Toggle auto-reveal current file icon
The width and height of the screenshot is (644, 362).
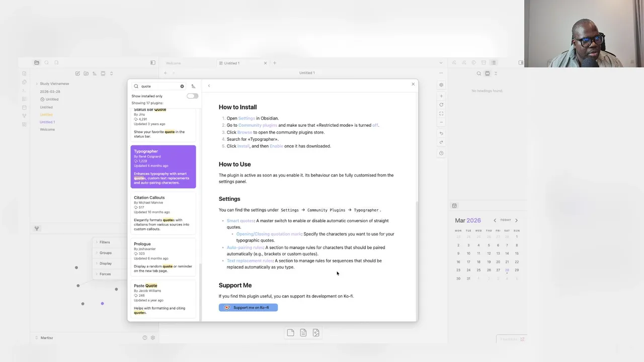point(103,73)
